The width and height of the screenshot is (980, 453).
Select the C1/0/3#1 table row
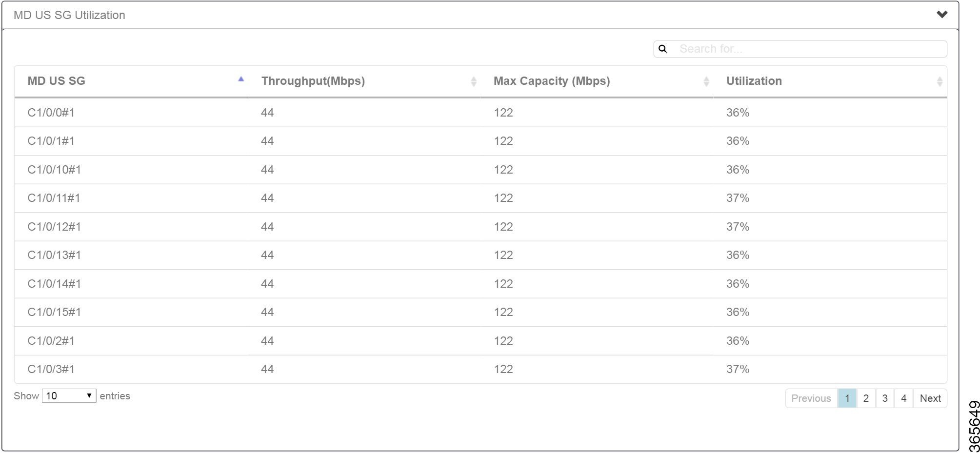[293, 369]
